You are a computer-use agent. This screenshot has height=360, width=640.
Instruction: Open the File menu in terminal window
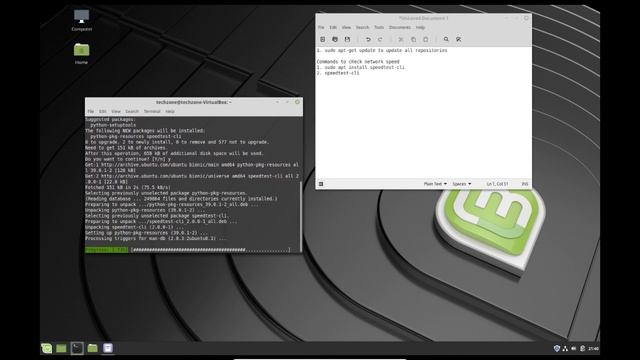click(x=91, y=111)
